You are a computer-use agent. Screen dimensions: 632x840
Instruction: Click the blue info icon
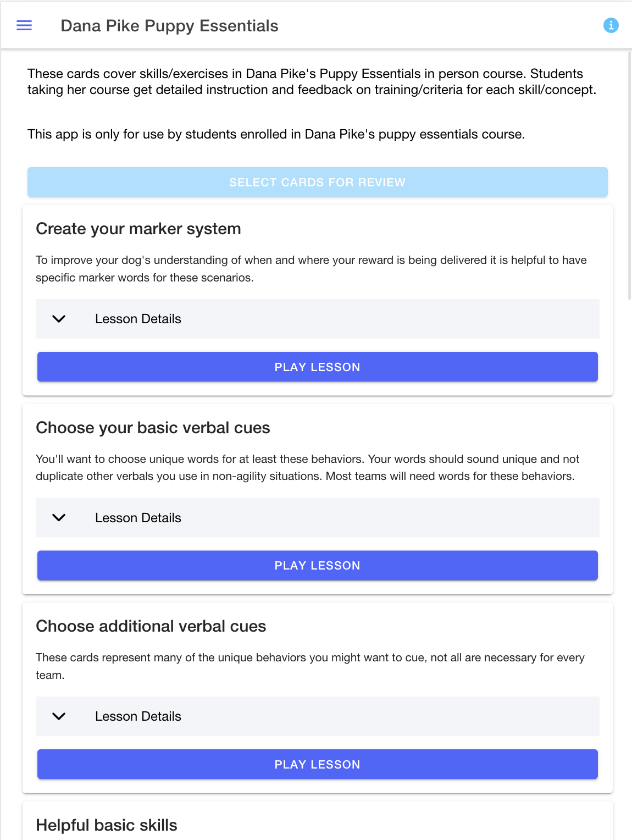tap(611, 25)
